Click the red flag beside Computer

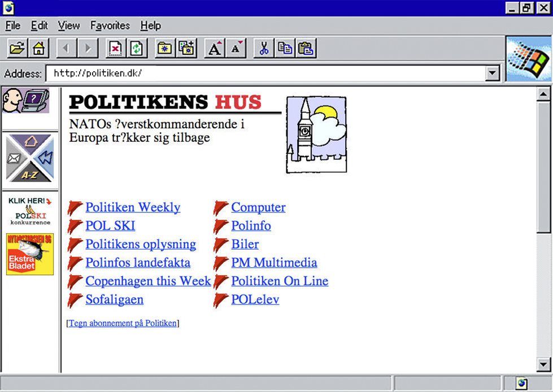221,208
